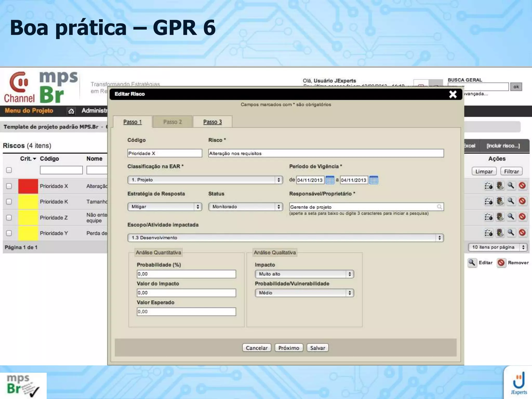Click the magnifier edit icon for Prioridade Y
Screen dimensions: 532x399
511,233
